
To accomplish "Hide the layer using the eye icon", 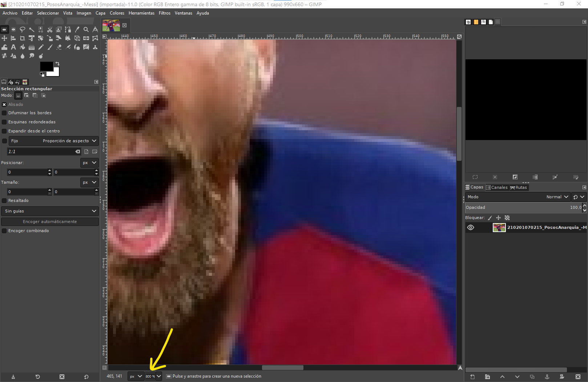I will [471, 227].
